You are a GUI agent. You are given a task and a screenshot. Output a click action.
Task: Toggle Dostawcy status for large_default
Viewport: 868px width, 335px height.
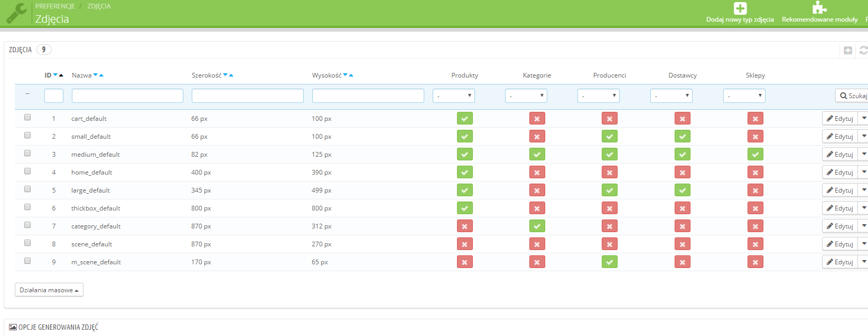pyautogui.click(x=683, y=190)
